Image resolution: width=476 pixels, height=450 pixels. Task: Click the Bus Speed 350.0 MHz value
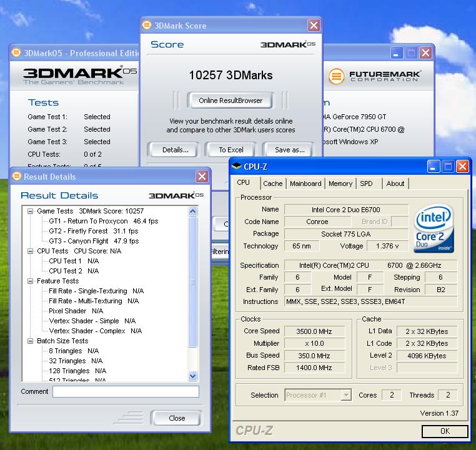click(x=314, y=356)
